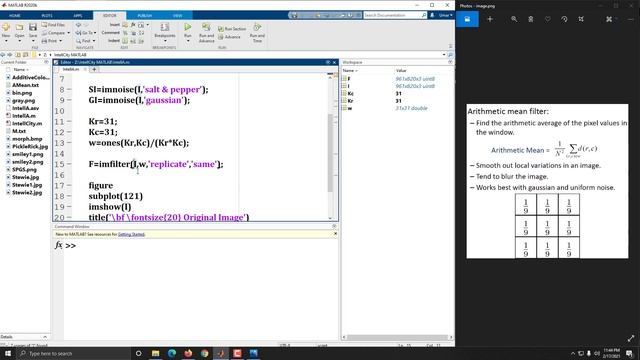Viewport: 640px width, 360px height.
Task: Toggle breakpoint on line 11 dash
Action: 69,122
